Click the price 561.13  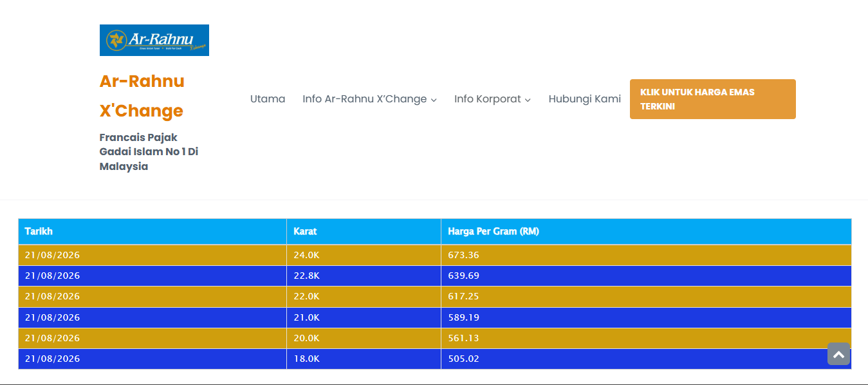click(x=464, y=338)
